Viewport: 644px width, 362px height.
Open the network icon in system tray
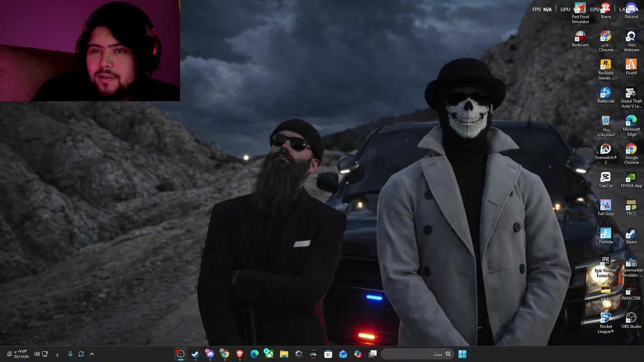tap(45, 354)
